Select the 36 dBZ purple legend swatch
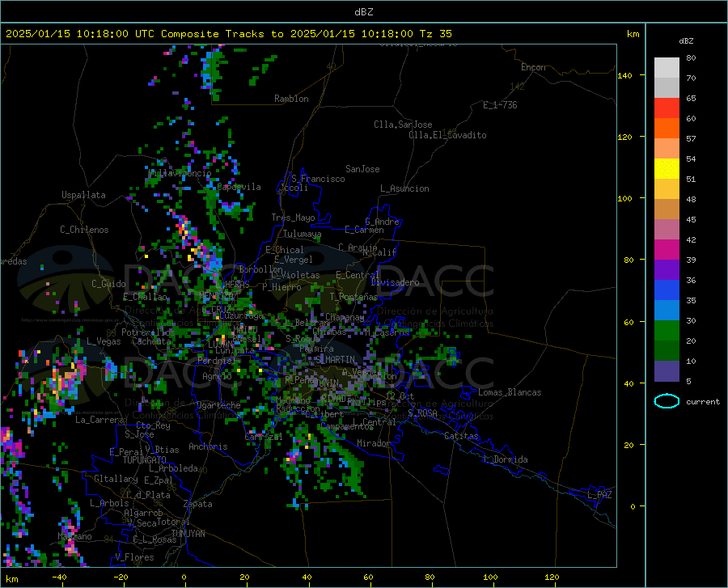 pyautogui.click(x=667, y=270)
